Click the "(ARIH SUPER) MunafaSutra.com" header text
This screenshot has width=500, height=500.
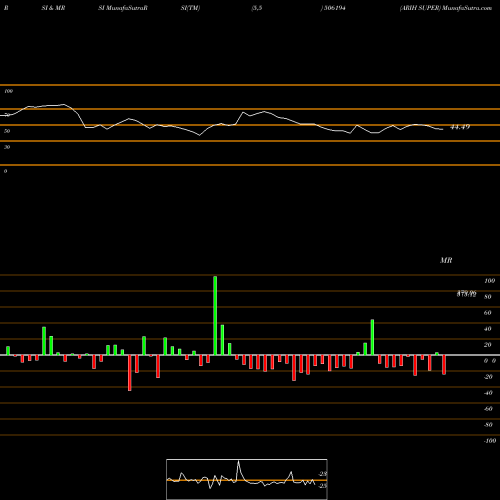(x=446, y=8)
